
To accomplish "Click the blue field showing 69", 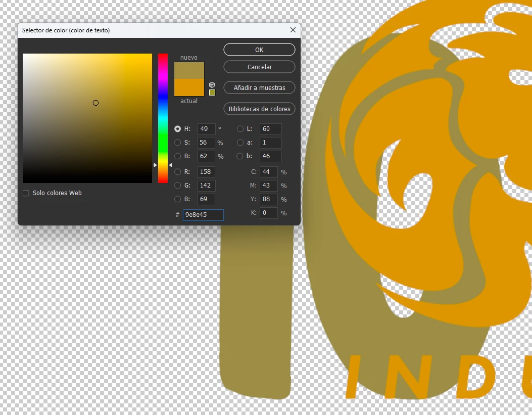I will 206,199.
